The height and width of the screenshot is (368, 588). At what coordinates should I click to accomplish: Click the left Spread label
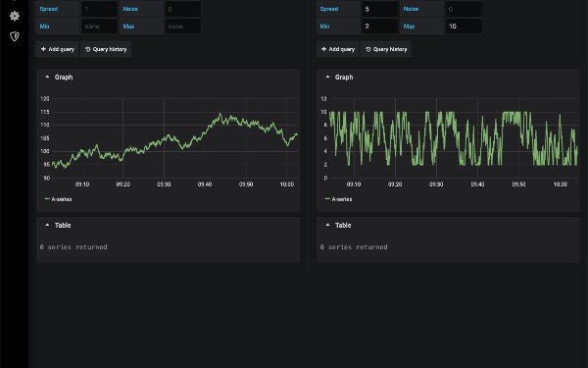[49, 9]
